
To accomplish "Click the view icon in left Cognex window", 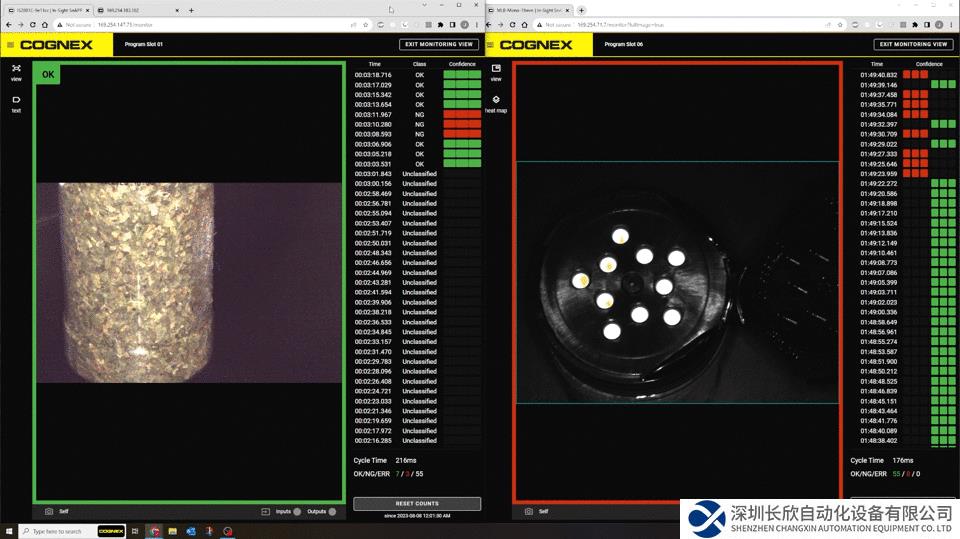I will coord(16,69).
